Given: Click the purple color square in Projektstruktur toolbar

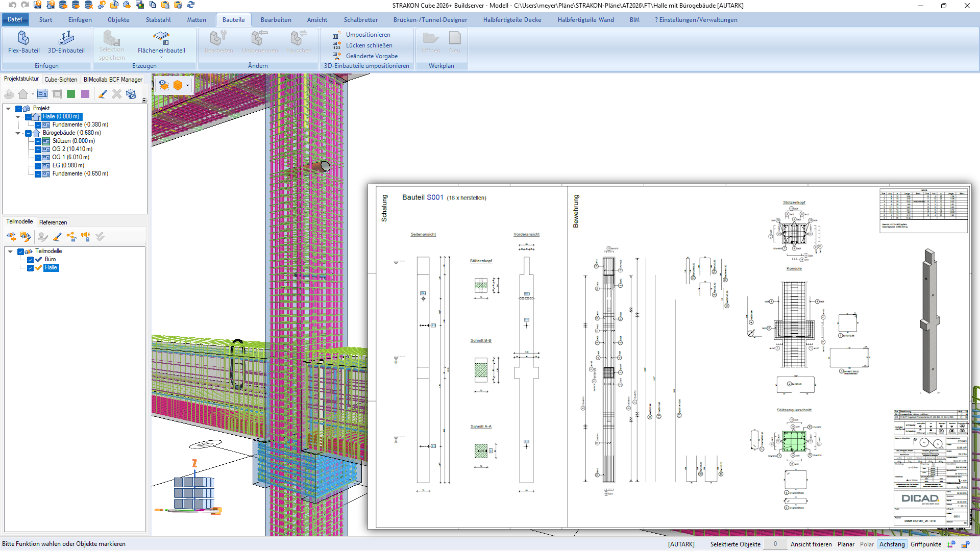Looking at the screenshot, I should [x=85, y=94].
